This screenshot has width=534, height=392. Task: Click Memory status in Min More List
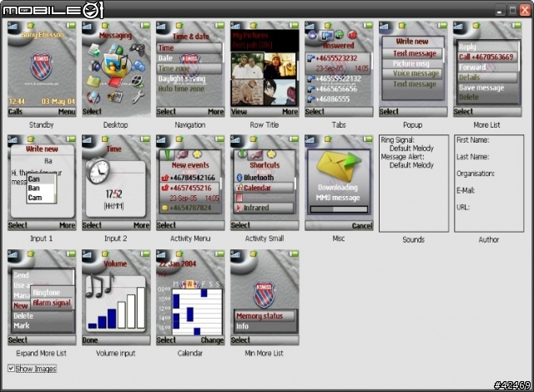point(264,316)
